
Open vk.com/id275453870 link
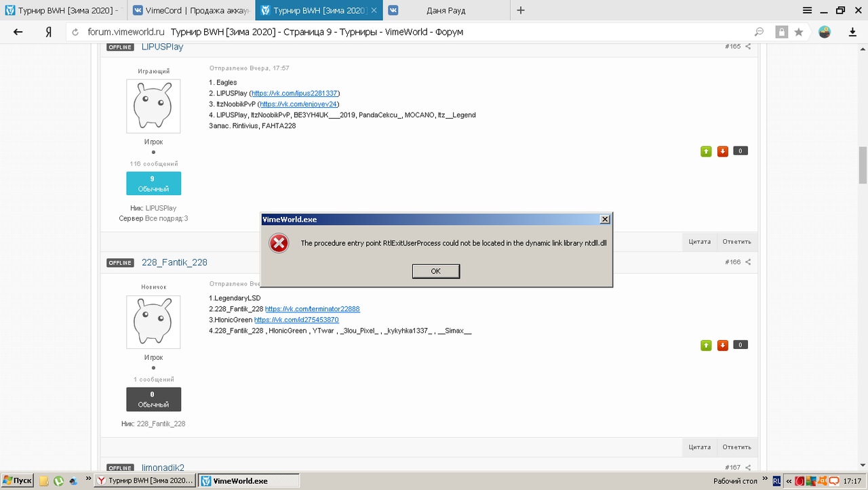pos(296,320)
